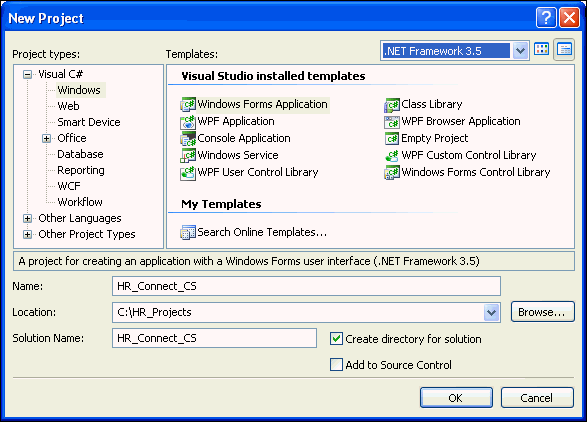Open Search Online Templates icon

188,233
